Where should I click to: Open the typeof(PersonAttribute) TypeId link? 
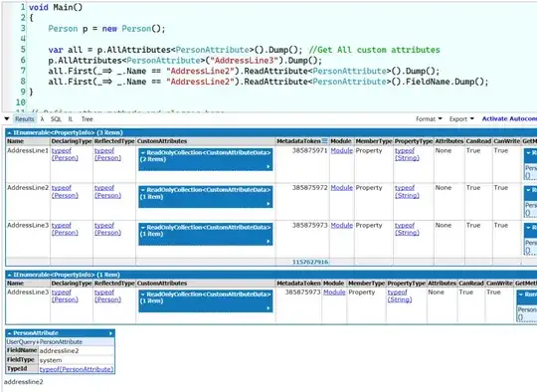tap(76, 369)
